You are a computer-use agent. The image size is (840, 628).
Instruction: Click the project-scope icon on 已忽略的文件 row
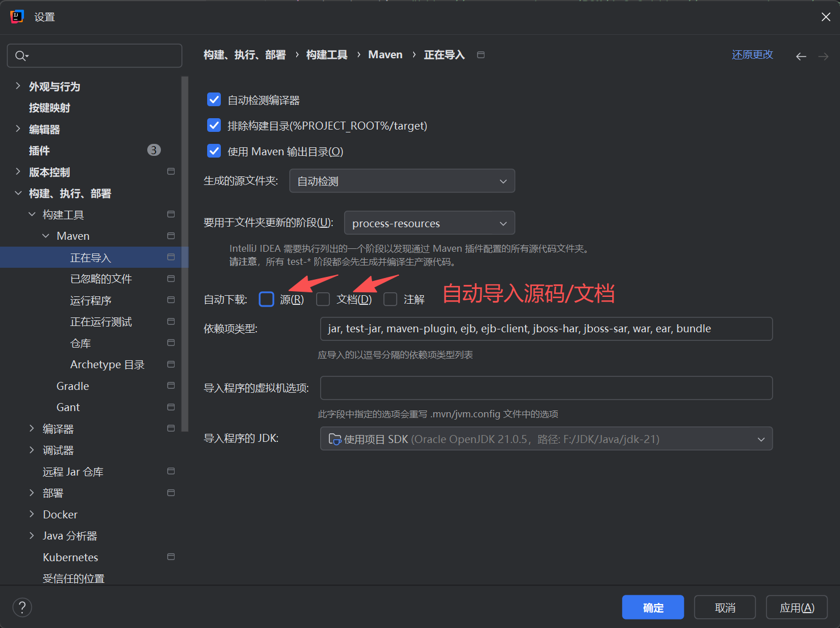point(171,279)
